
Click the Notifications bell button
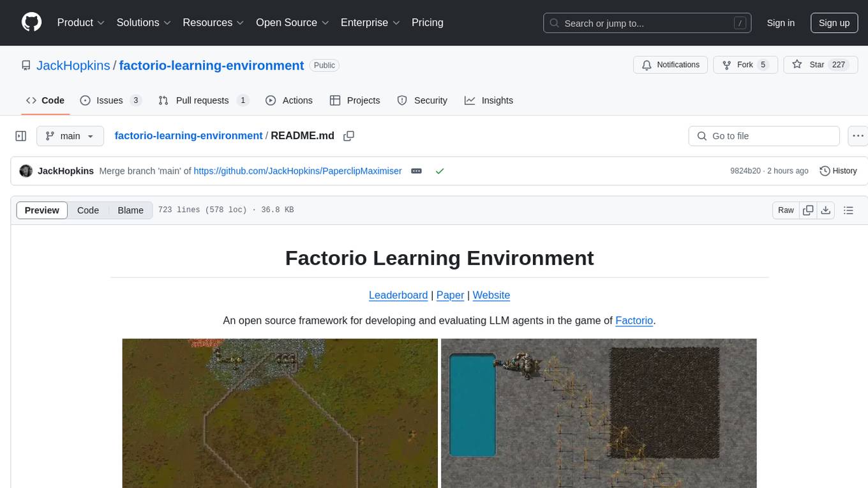pos(670,65)
